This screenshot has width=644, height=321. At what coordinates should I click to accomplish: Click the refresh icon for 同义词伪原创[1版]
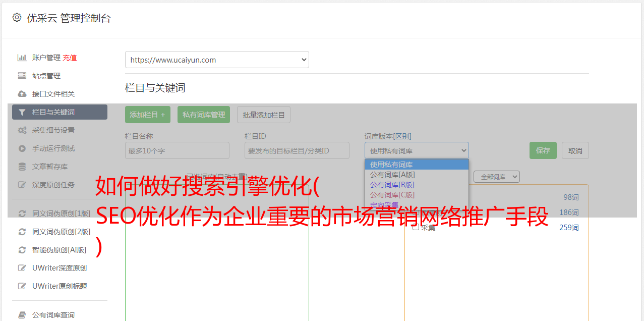[x=22, y=213]
